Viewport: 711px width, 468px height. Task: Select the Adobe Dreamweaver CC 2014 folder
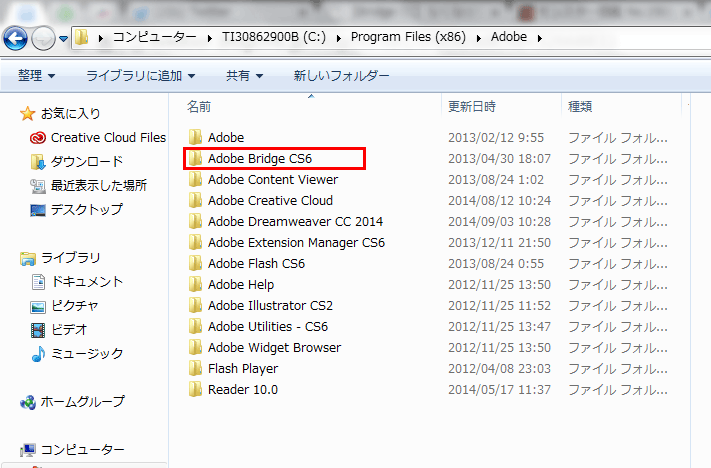click(295, 222)
